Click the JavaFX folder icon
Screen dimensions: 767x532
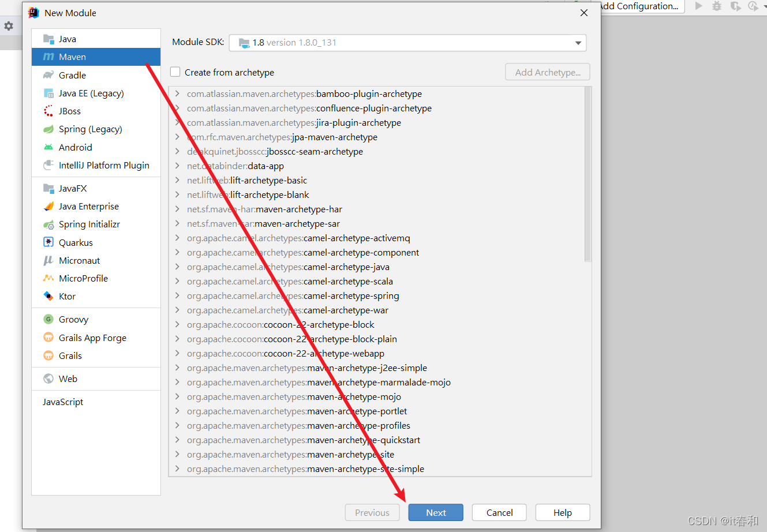(48, 189)
